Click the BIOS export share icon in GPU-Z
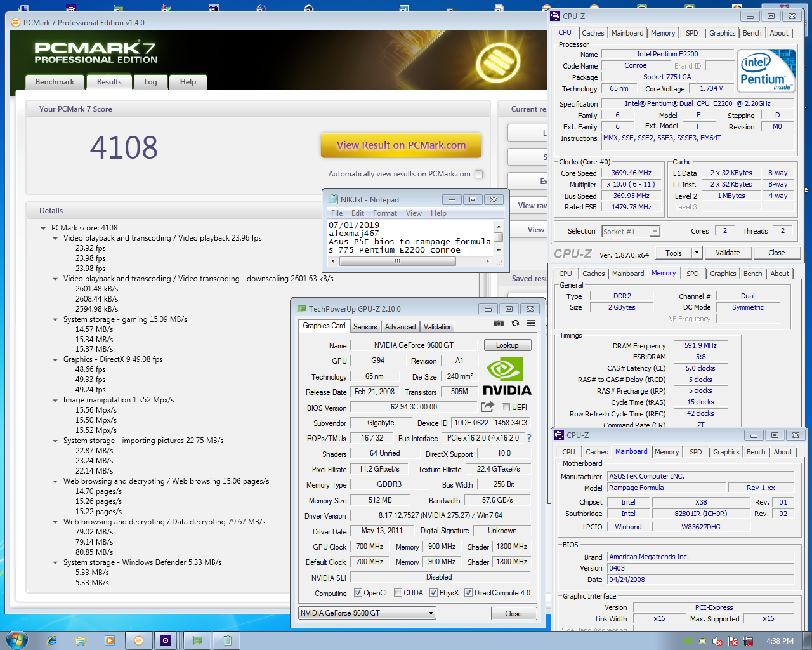Screen dimensions: 812x650 pyautogui.click(x=487, y=407)
